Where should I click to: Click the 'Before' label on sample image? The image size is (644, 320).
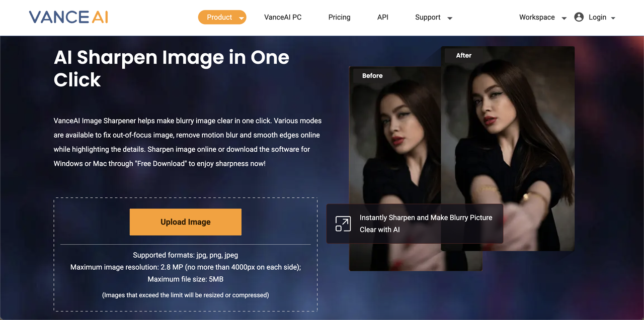372,76
